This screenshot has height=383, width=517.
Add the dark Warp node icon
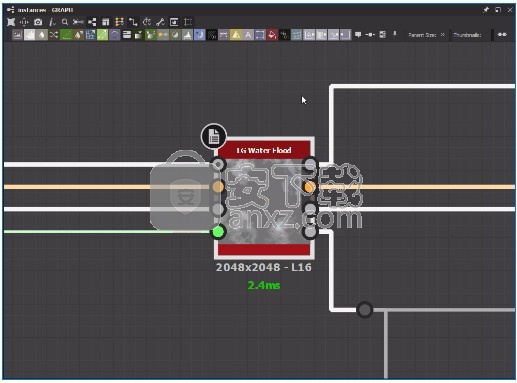coord(284,35)
